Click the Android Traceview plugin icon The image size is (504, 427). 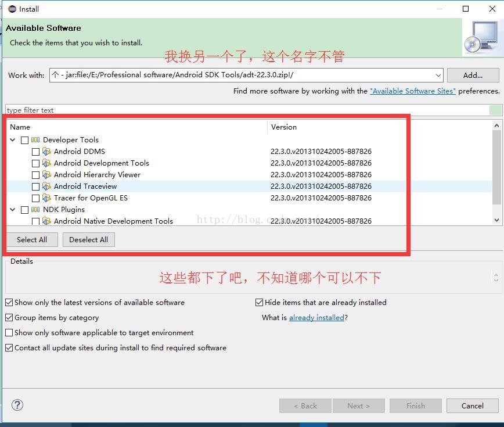pos(46,186)
